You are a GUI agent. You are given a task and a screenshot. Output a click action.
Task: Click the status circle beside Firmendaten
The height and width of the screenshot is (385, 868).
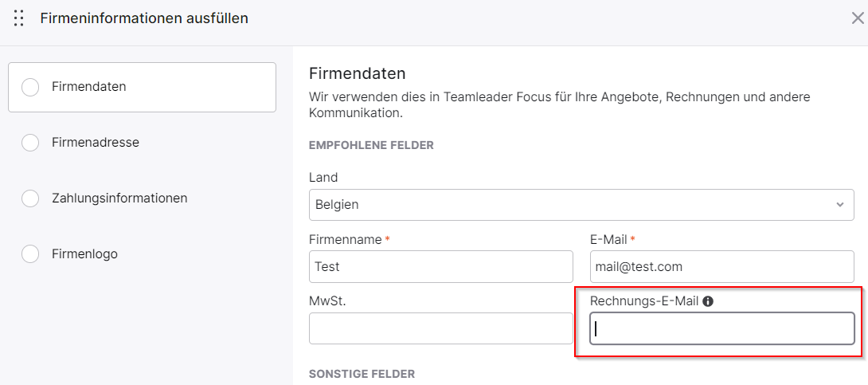[x=30, y=87]
